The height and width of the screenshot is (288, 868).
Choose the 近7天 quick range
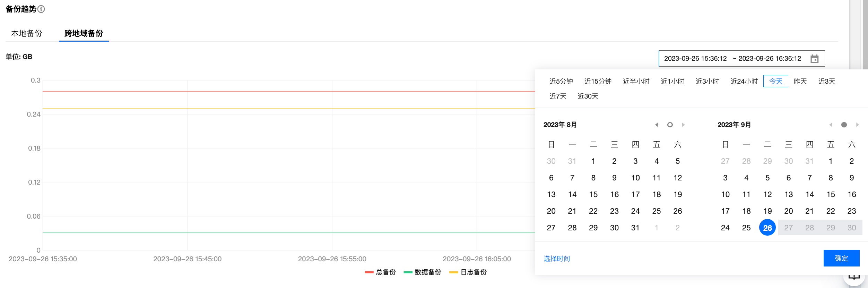(558, 96)
